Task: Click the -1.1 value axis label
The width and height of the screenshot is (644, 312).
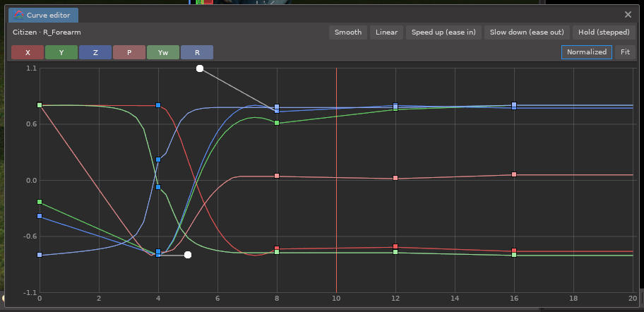Action: (30, 292)
